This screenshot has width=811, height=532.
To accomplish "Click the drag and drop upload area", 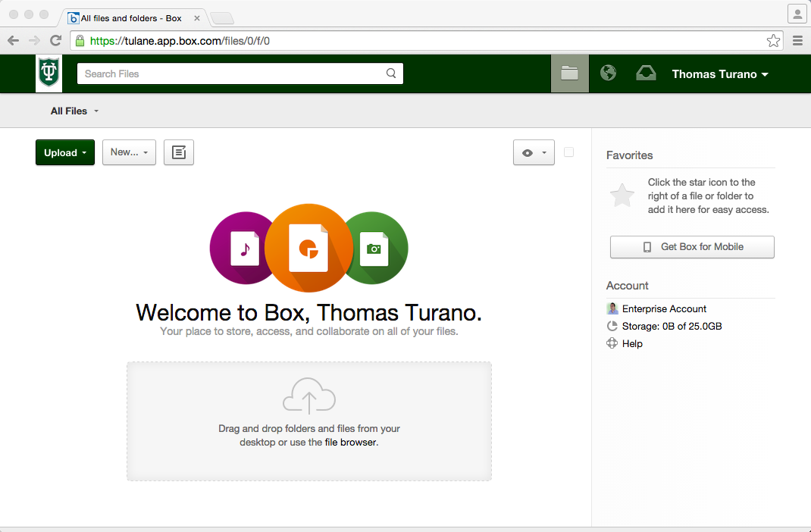I will click(x=309, y=421).
